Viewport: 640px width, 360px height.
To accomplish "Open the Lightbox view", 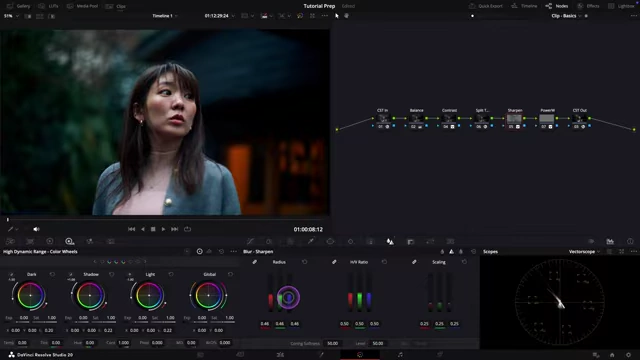I will [621, 6].
